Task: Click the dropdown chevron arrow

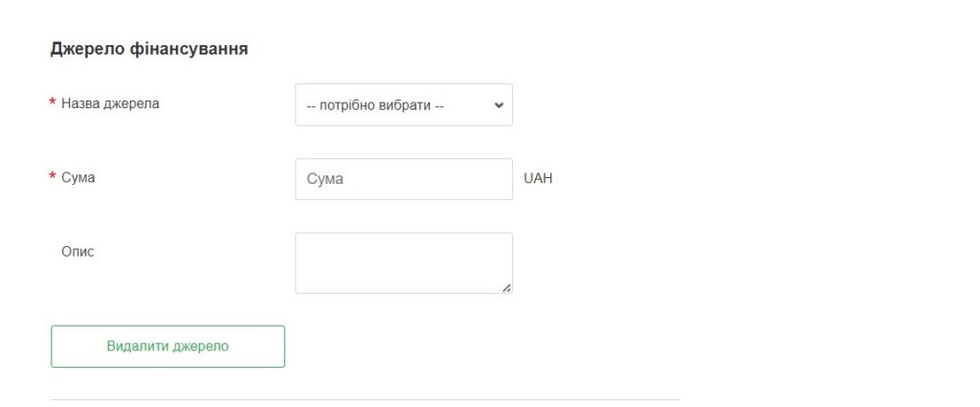Action: tap(498, 105)
